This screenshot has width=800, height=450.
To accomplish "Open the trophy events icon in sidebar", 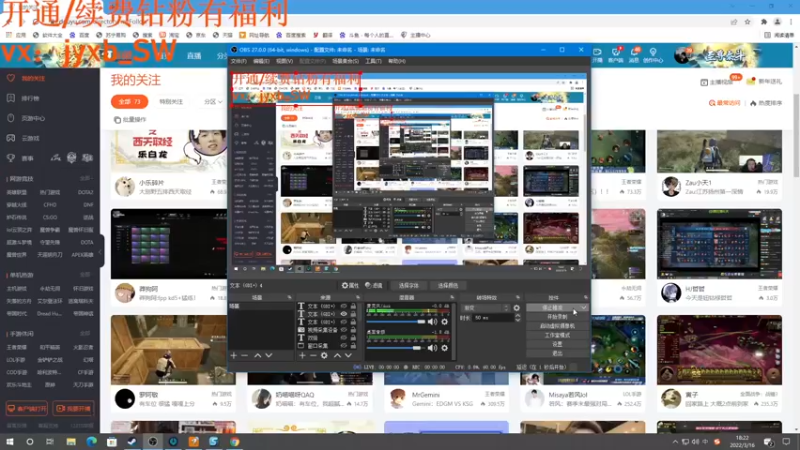I will (11, 158).
